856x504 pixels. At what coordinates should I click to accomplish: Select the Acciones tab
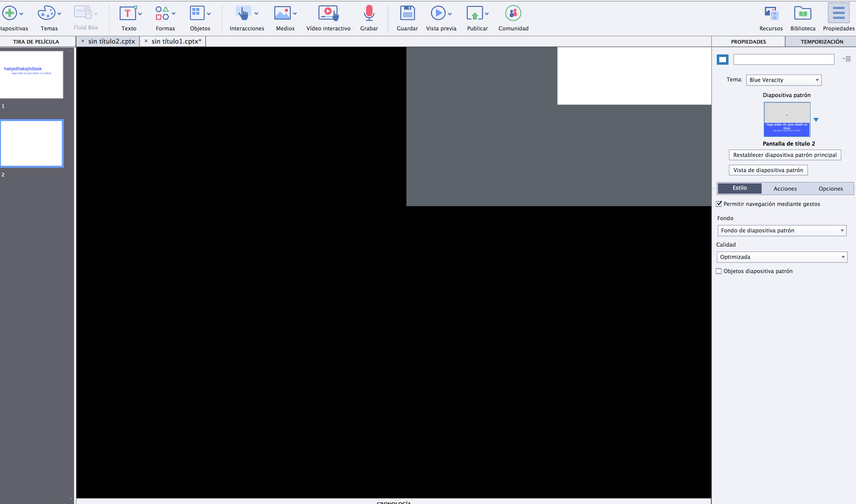(785, 189)
